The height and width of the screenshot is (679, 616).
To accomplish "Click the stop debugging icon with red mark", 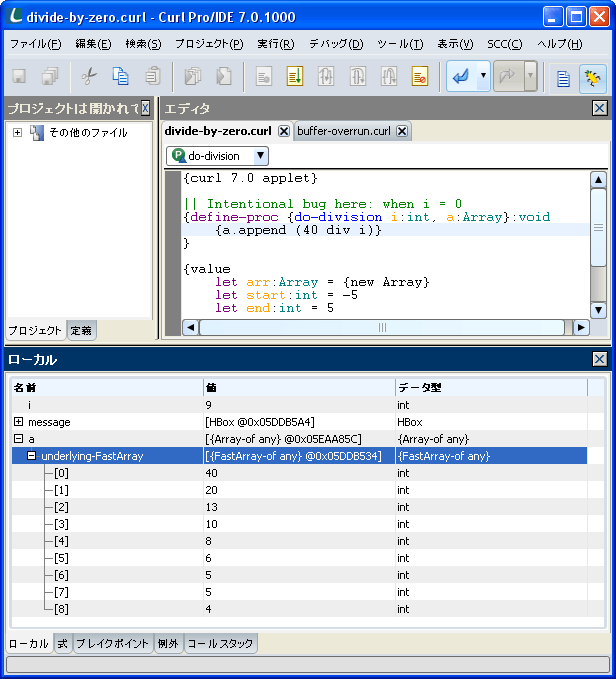I will pyautogui.click(x=420, y=77).
